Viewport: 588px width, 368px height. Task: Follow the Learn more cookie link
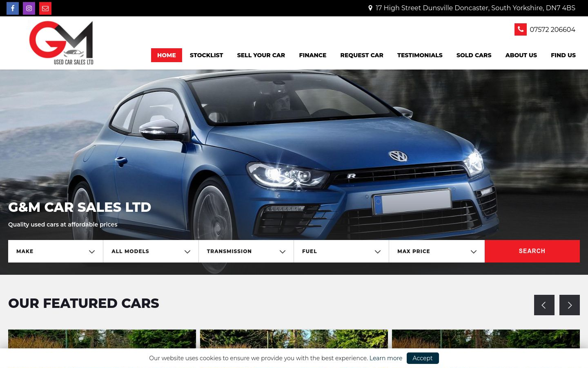coord(386,358)
